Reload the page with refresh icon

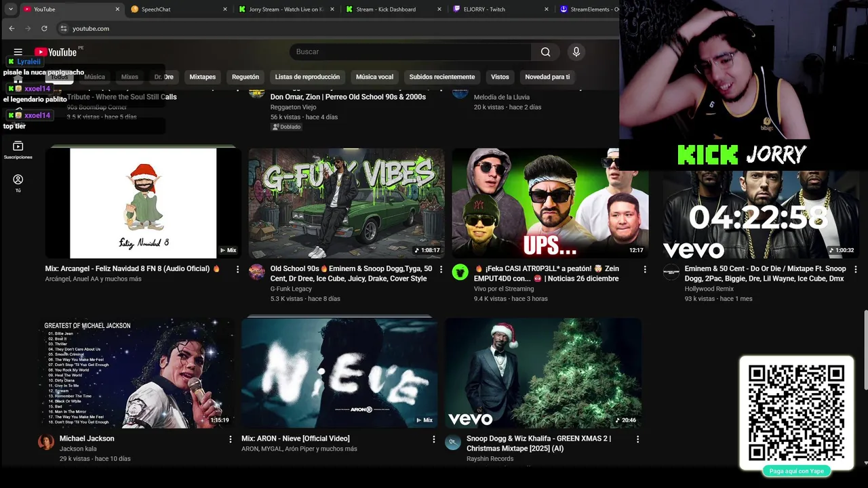pos(44,28)
